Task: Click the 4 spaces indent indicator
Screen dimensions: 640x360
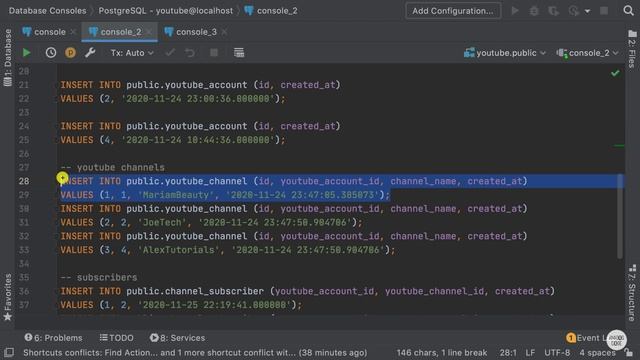Action: click(x=597, y=352)
